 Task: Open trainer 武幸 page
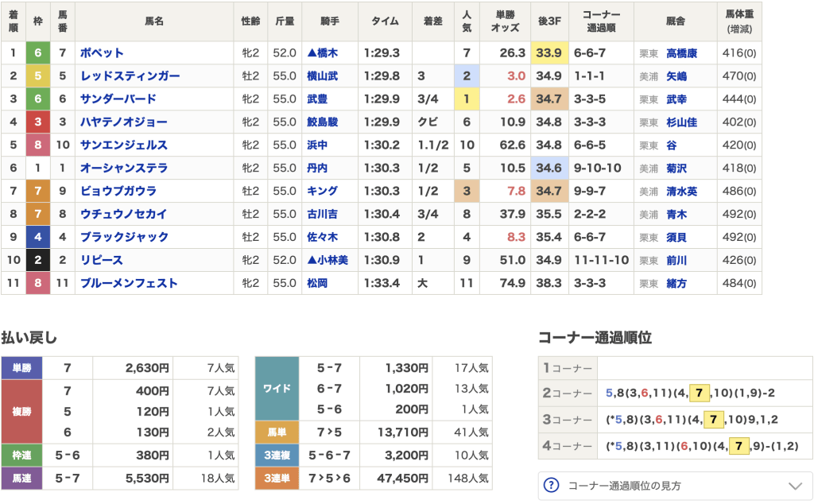(x=676, y=99)
